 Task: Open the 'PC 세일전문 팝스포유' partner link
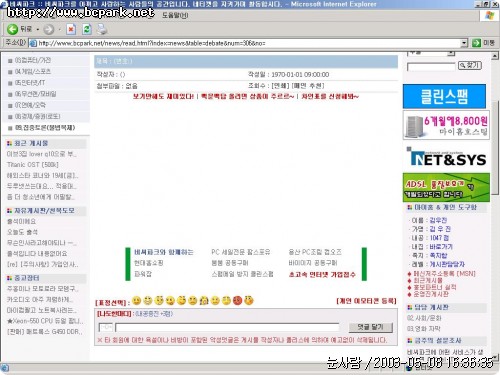pyautogui.click(x=241, y=252)
